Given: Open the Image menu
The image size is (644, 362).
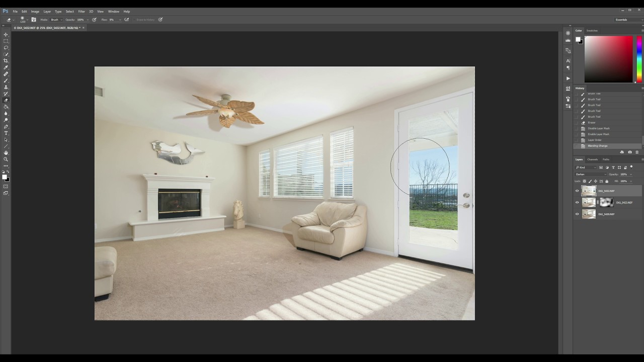Looking at the screenshot, I should pyautogui.click(x=35, y=11).
